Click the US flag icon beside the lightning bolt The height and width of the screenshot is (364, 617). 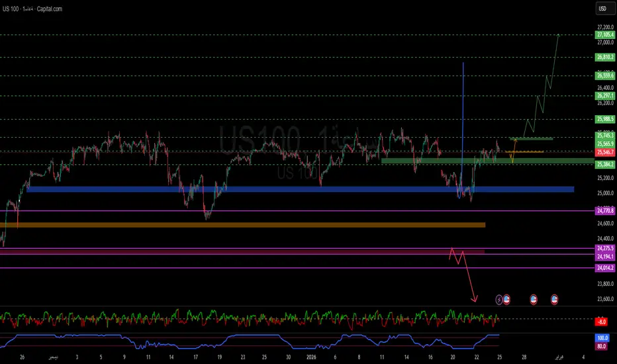(x=506, y=299)
